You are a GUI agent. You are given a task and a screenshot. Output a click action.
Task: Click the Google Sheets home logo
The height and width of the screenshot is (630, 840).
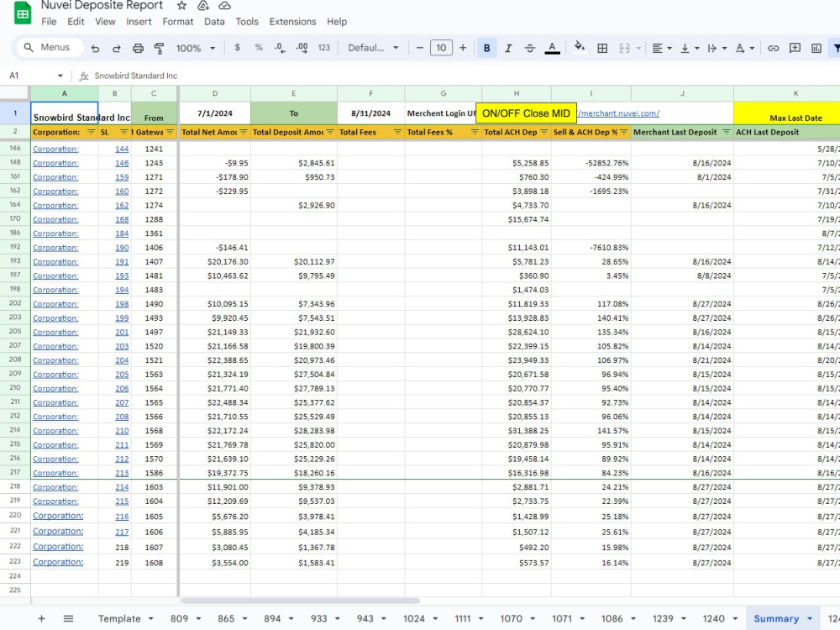[23, 13]
